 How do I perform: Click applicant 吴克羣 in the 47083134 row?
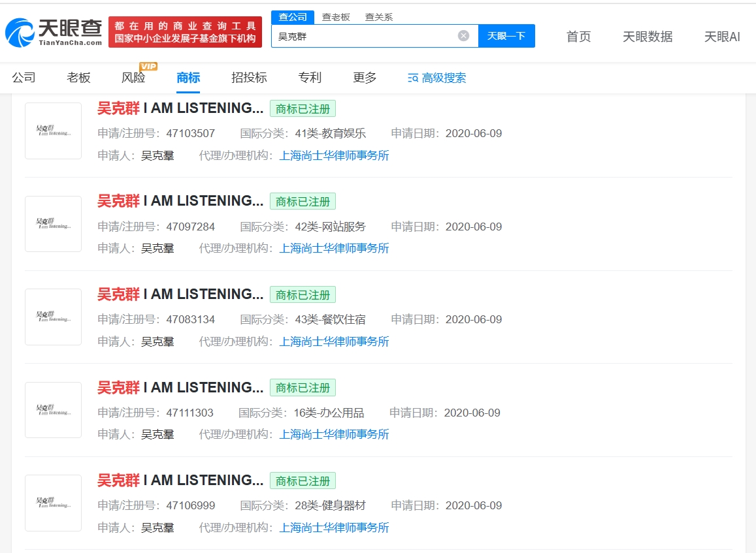pos(157,341)
